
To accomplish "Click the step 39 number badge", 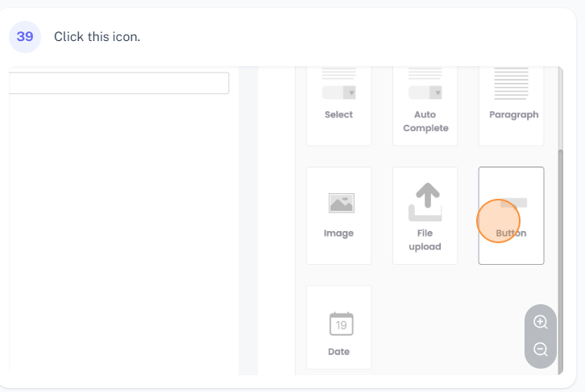I will point(25,36).
